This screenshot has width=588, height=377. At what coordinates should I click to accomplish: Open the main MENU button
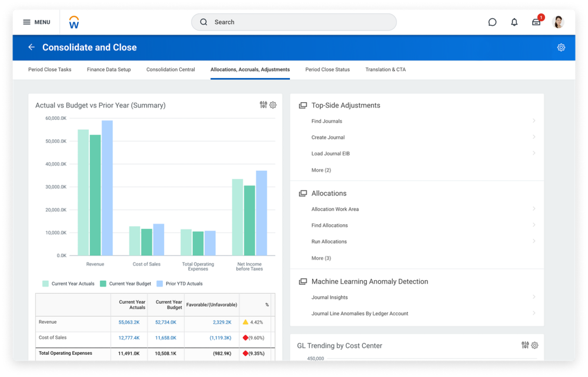(x=36, y=22)
